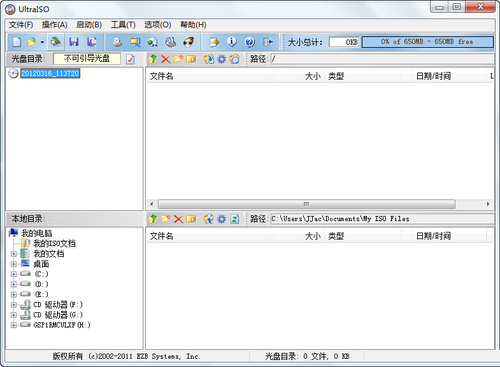500x367 pixels.
Task: Click the disc pane Up folder icon
Action: point(153,59)
